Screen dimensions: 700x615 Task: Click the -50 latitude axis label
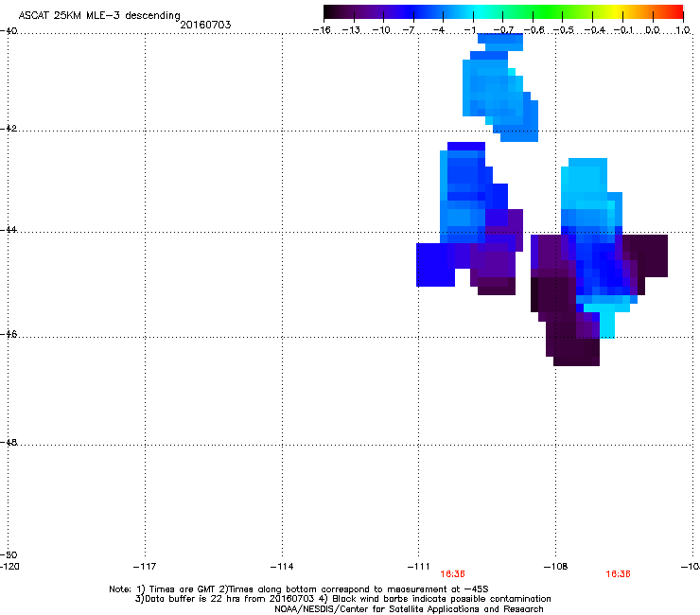point(9,554)
